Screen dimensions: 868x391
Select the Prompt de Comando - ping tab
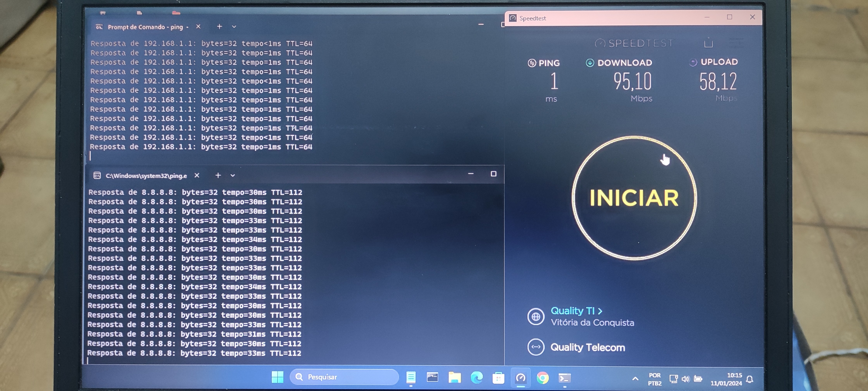(x=145, y=27)
